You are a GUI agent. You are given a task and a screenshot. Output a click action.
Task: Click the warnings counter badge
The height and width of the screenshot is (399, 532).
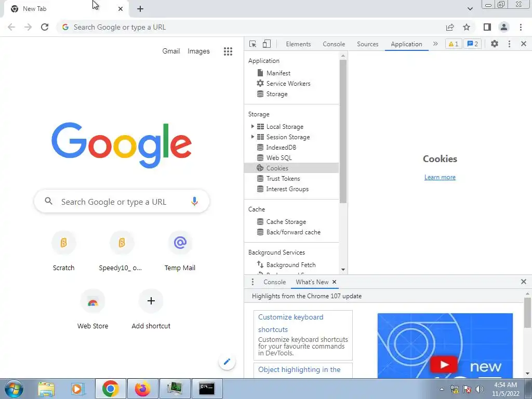point(454,44)
